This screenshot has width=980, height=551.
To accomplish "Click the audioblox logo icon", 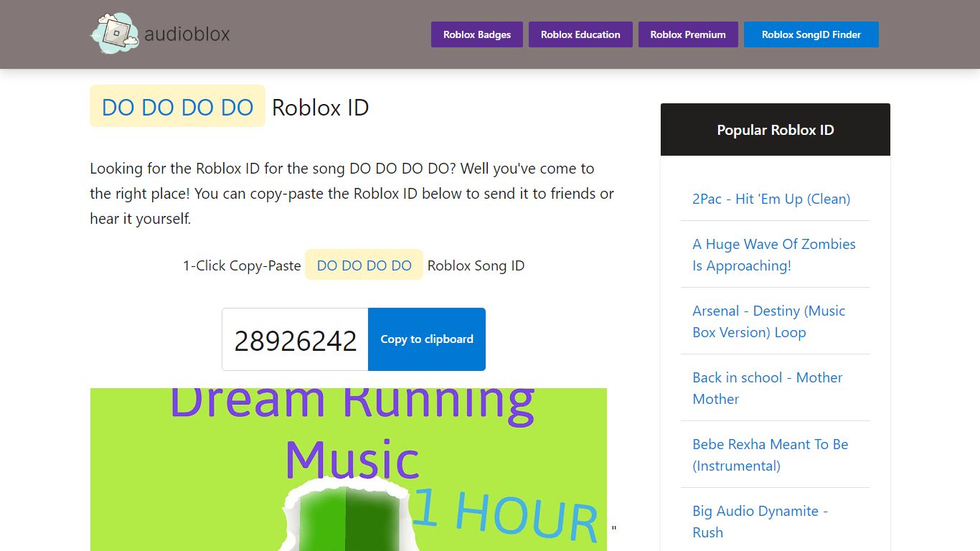I will (x=115, y=34).
